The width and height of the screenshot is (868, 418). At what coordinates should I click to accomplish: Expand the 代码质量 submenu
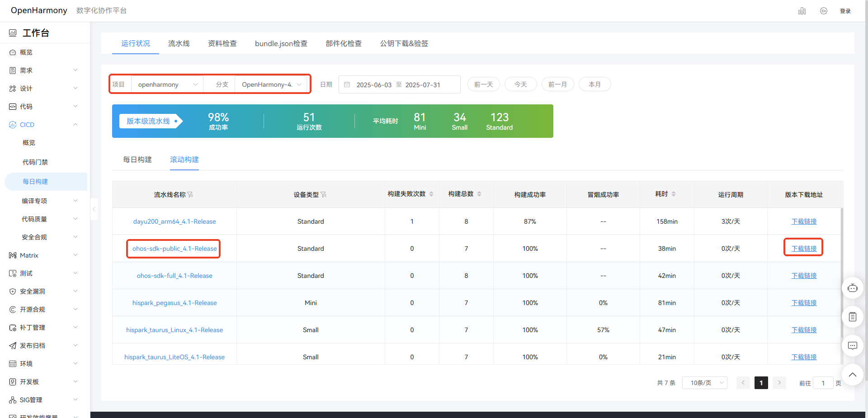(x=75, y=219)
